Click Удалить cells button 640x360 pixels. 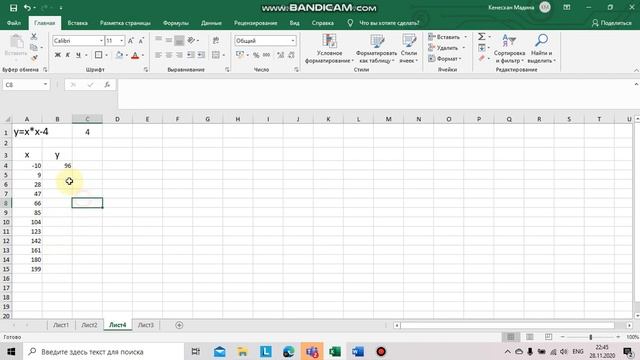pos(444,48)
